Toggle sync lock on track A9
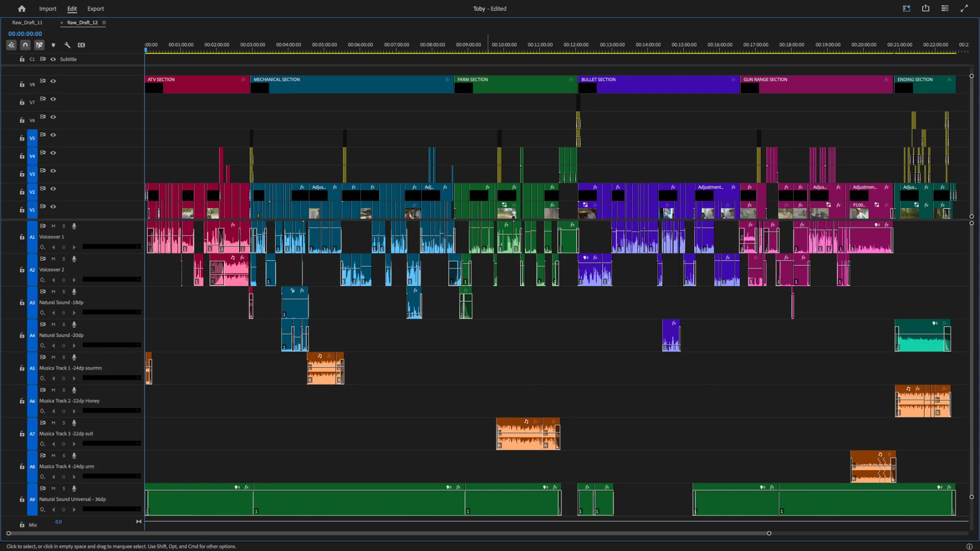 tap(43, 488)
